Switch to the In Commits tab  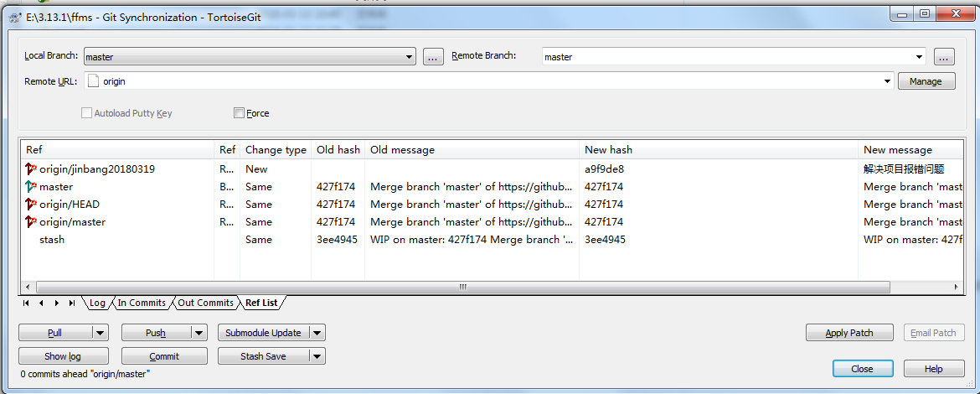[x=142, y=303]
